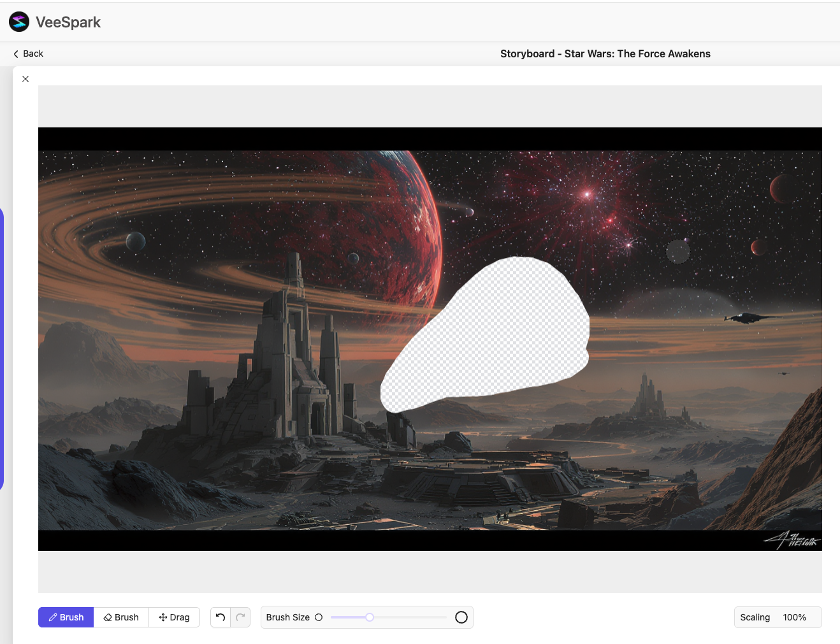Click the storyboard title text
Image resolution: width=840 pixels, height=644 pixels.
click(605, 54)
